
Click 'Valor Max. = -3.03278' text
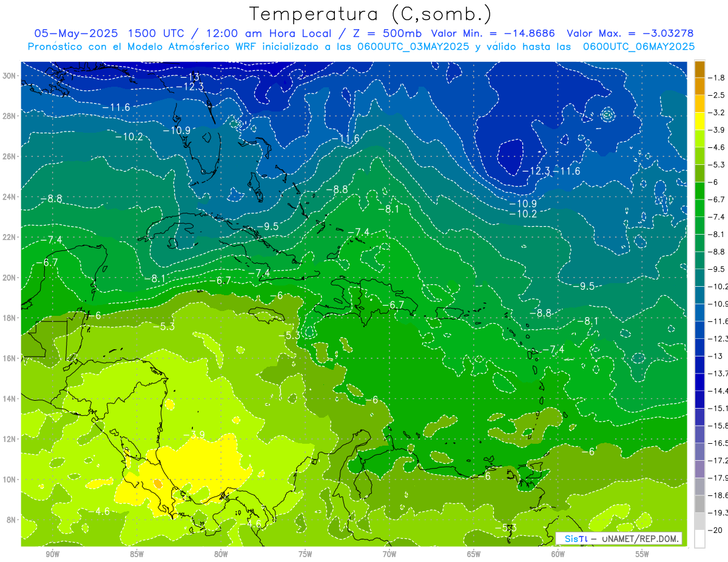pos(630,33)
